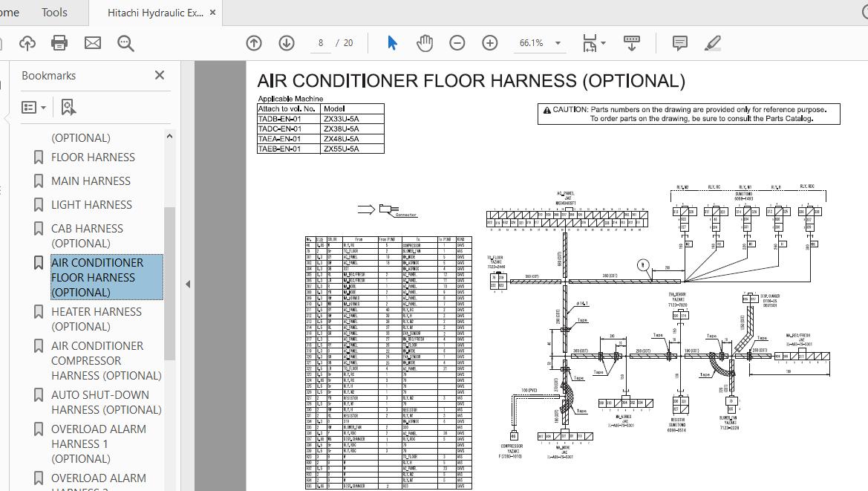
Task: Open the HEATER HARNESS (OPTIONAL) bookmark
Action: [x=97, y=319]
